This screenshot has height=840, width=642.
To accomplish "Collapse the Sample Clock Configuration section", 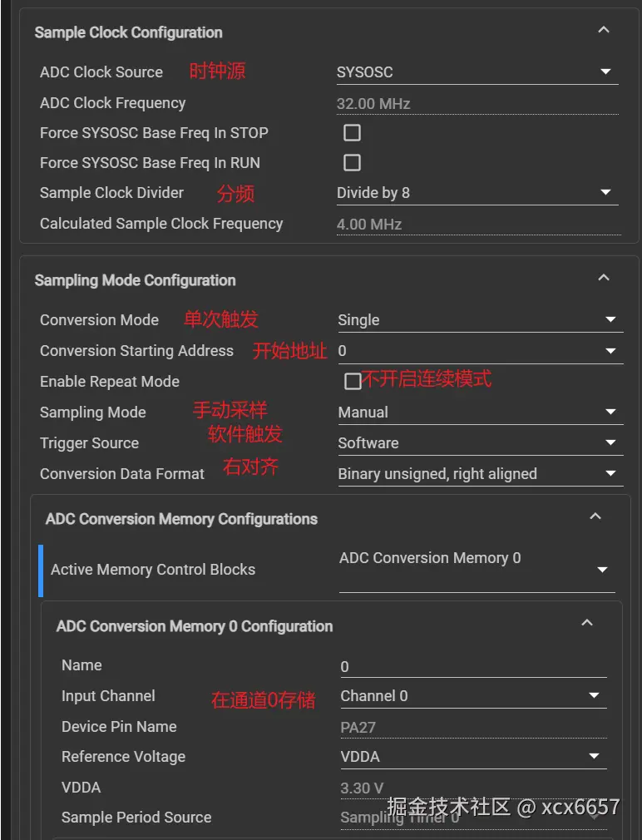I will coord(604,30).
